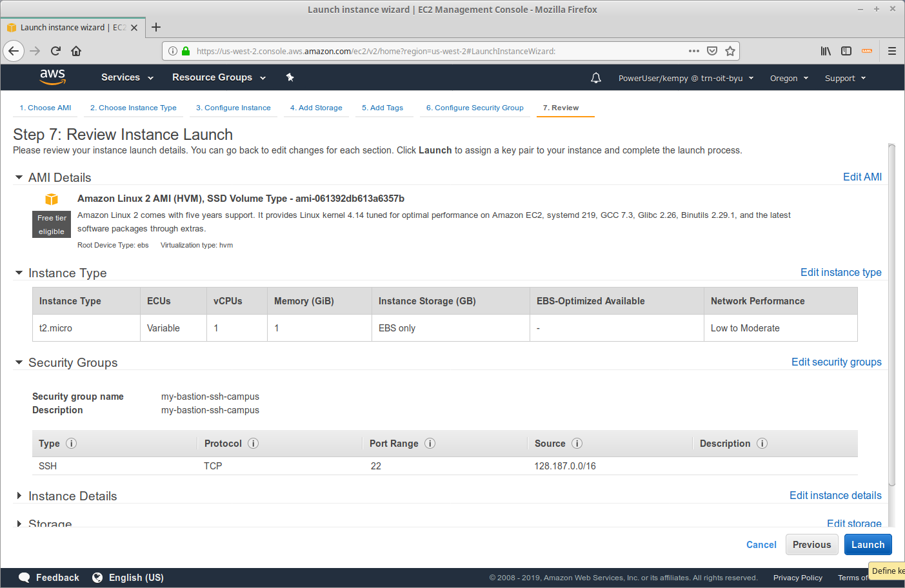Click the Free tier eligible badge
This screenshot has width=905, height=588.
(52, 224)
